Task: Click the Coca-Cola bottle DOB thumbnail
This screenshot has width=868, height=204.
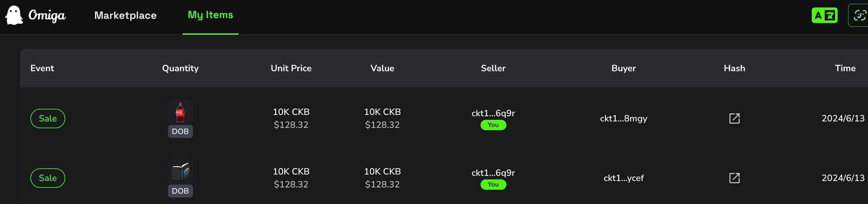Action: click(180, 112)
